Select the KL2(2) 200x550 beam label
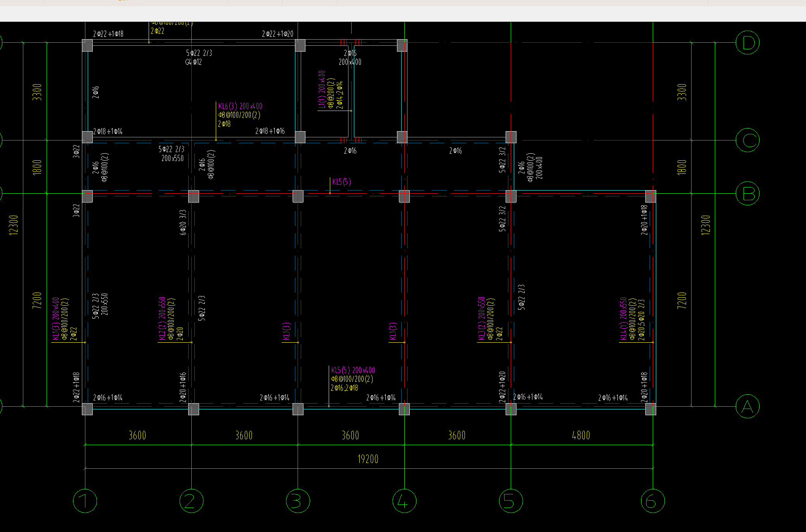 pos(162,319)
